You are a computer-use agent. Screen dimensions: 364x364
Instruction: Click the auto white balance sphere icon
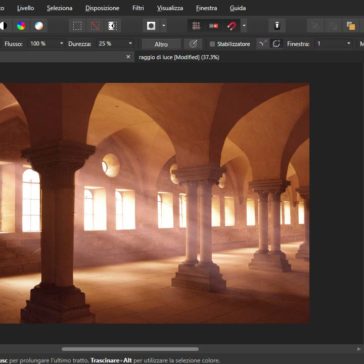click(x=39, y=26)
